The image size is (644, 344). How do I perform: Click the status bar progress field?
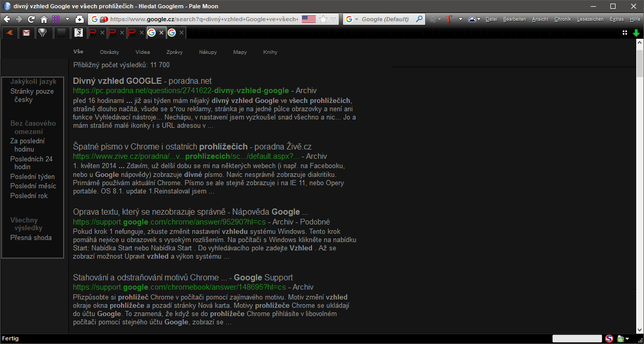point(577,339)
